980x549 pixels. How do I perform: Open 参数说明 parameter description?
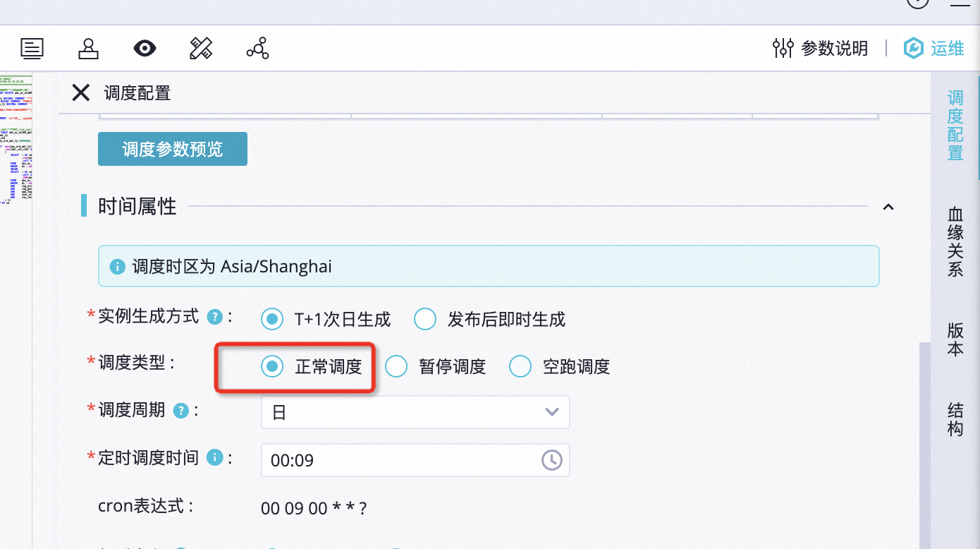821,49
